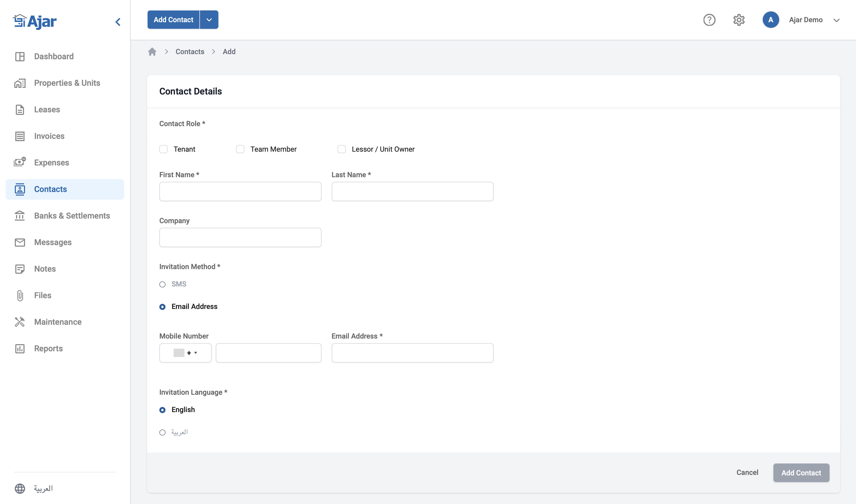Check the Team Member role checkbox

[240, 149]
